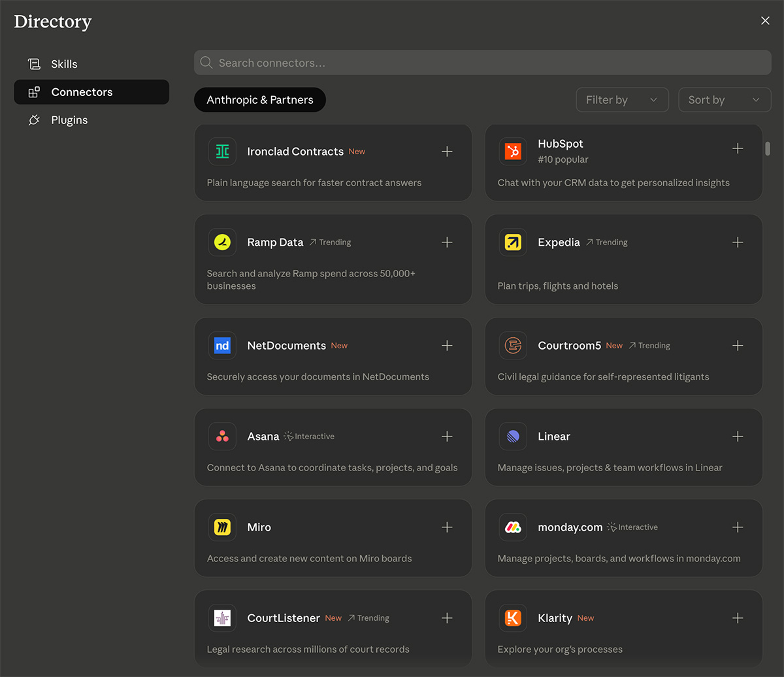This screenshot has height=677, width=784.
Task: Click the CourtListener logo icon
Action: (222, 618)
